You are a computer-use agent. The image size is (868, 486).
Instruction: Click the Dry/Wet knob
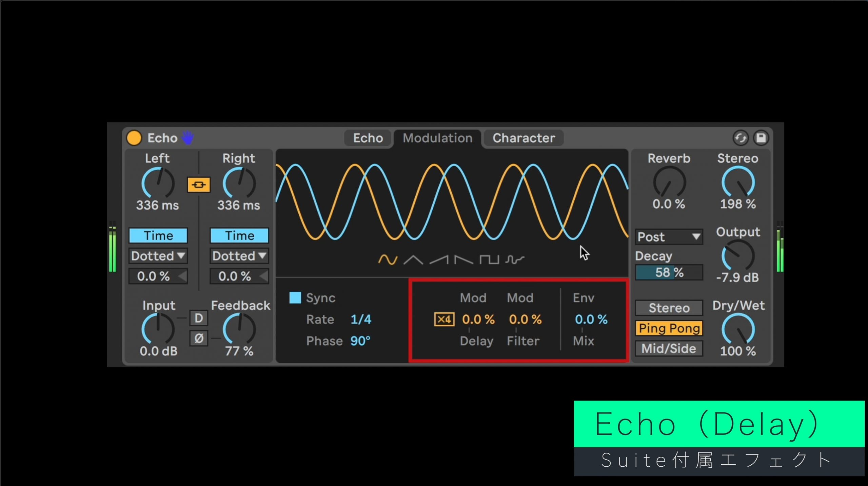738,329
